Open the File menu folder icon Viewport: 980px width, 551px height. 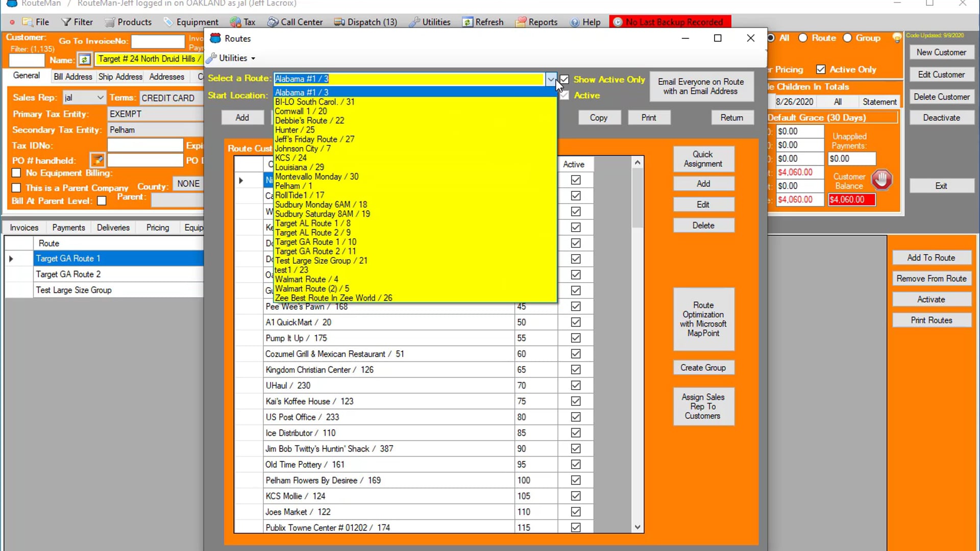pyautogui.click(x=28, y=22)
